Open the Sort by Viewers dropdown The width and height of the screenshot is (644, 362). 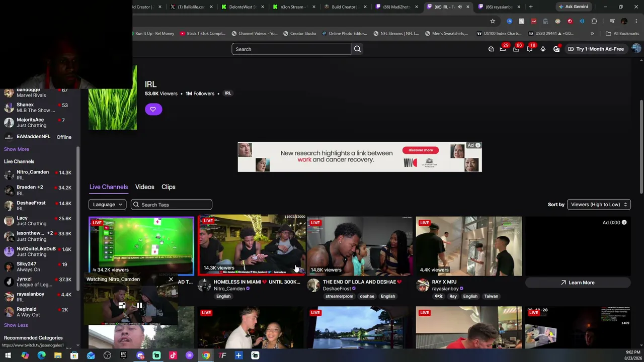(x=599, y=205)
